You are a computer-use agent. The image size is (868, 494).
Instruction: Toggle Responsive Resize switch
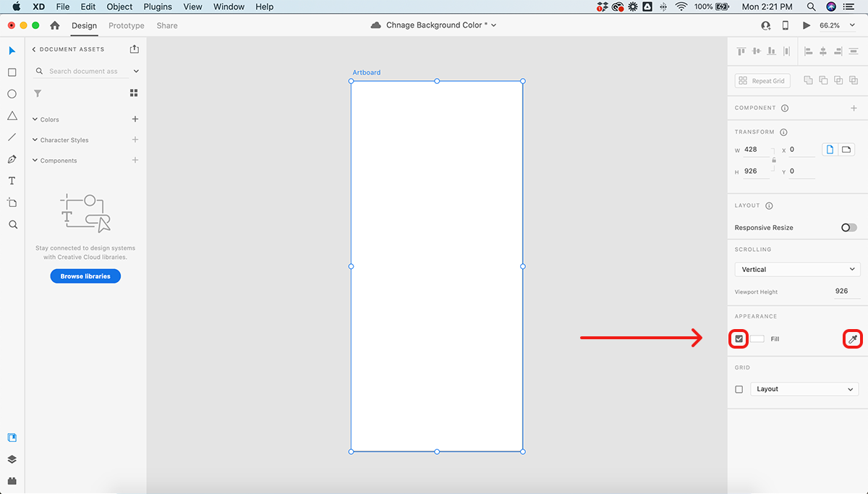(x=848, y=227)
